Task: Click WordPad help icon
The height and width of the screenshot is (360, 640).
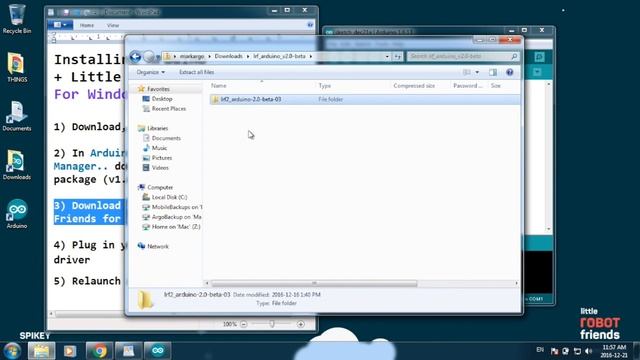Action: coord(310,25)
